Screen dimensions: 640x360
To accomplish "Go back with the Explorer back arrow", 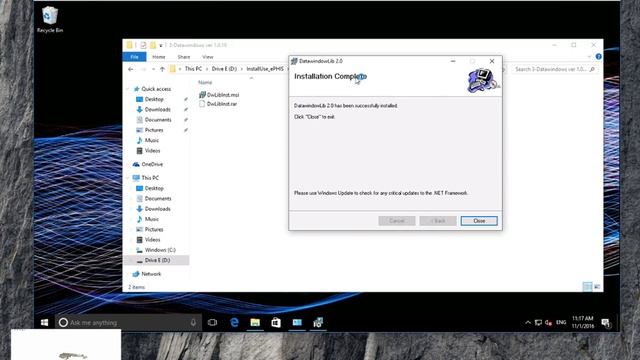I will [x=131, y=69].
